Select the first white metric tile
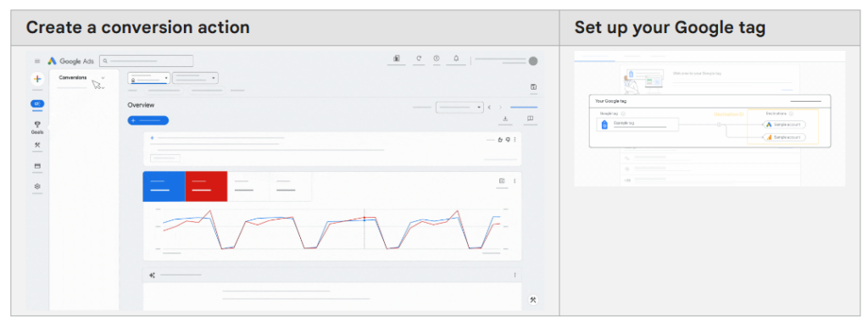The width and height of the screenshot is (868, 322). click(248, 186)
